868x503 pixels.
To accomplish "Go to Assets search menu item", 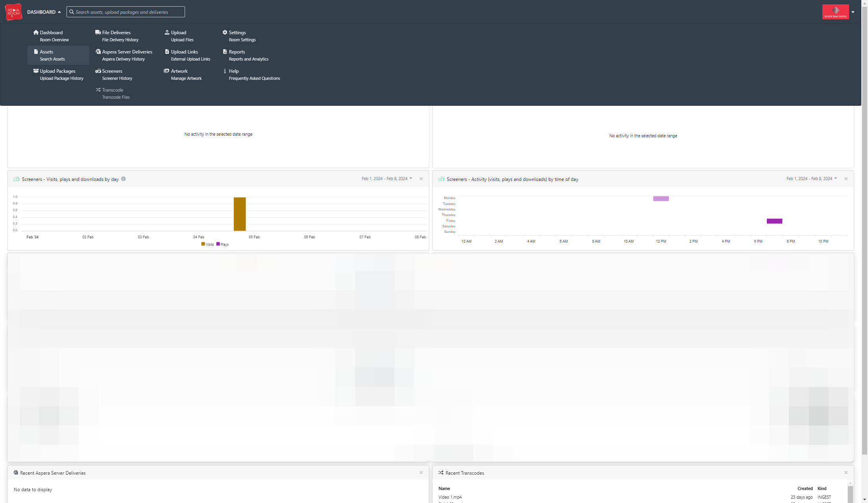I will coord(58,55).
